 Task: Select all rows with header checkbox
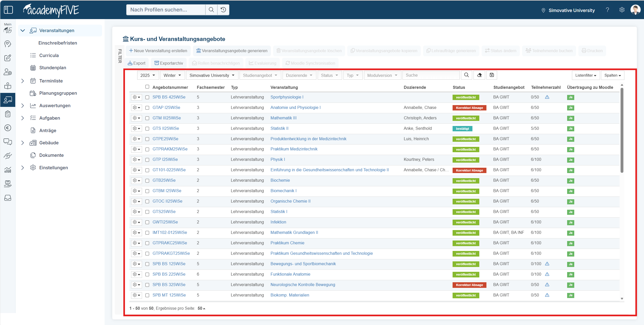(147, 87)
